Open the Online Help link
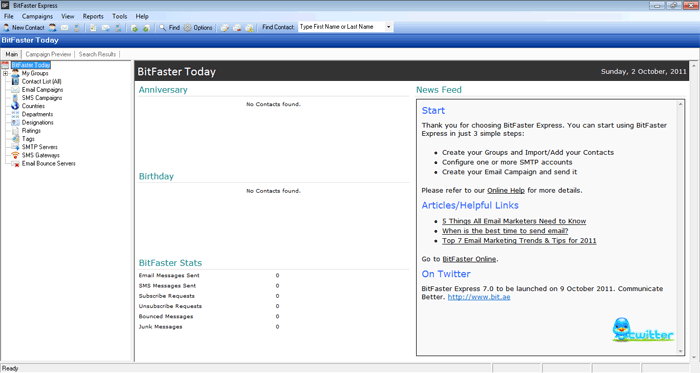Viewport: 700px width, 373px height. click(506, 191)
